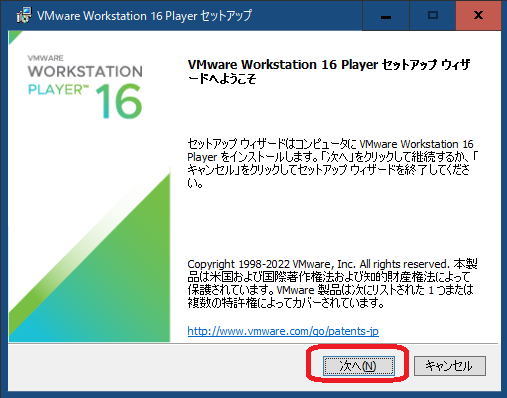Click the セットアップ ウィザードへようこそ heading

(x=329, y=71)
